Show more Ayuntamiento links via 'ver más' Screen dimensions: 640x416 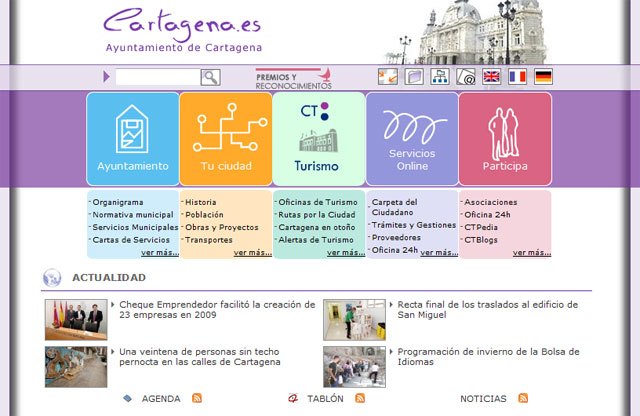(160, 253)
